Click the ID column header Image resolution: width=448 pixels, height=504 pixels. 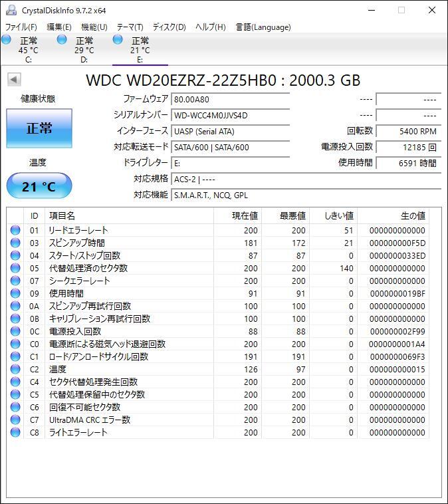35,215
